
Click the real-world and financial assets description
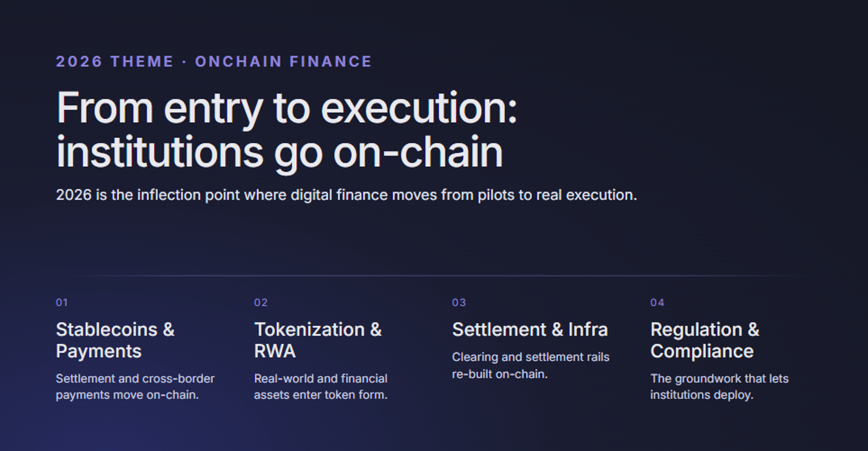321,386
